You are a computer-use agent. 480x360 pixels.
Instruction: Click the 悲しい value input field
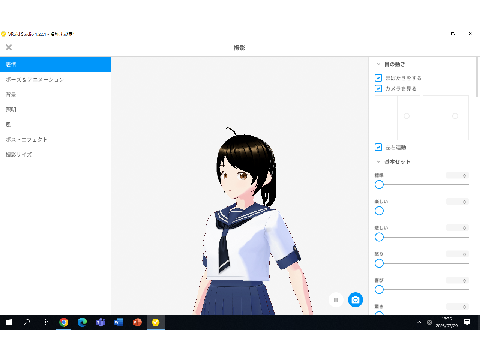tap(457, 228)
